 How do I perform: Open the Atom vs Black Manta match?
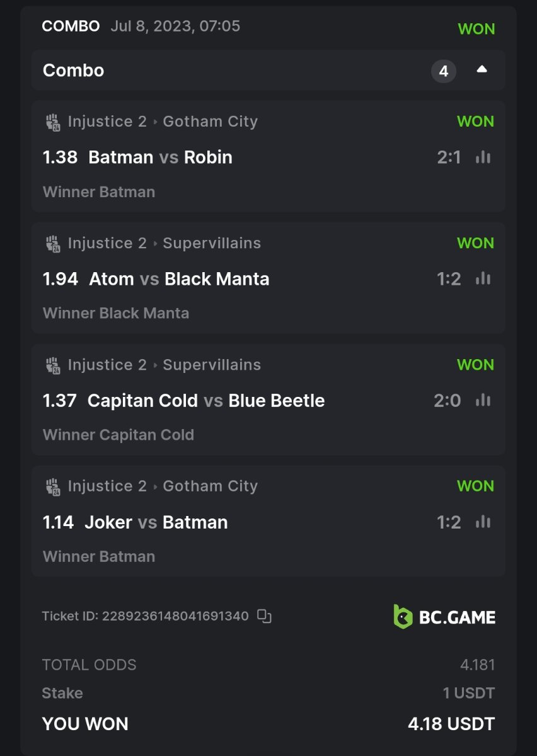pyautogui.click(x=179, y=278)
